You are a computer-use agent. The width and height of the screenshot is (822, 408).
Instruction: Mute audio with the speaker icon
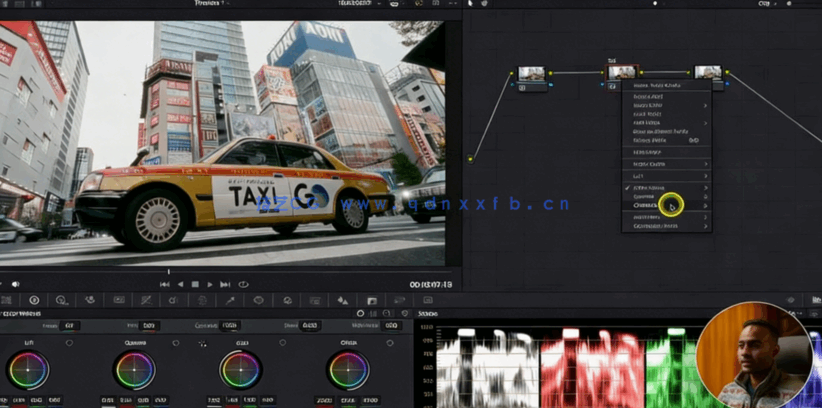point(16,284)
